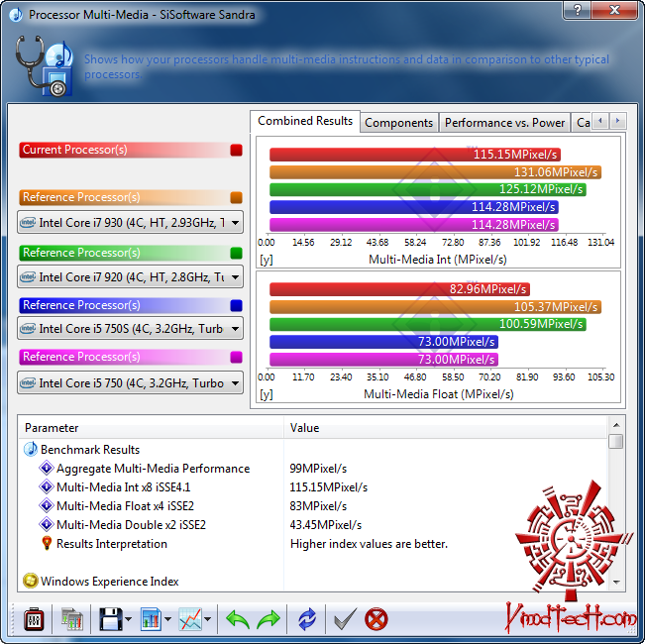Click the help question mark button

(577, 10)
